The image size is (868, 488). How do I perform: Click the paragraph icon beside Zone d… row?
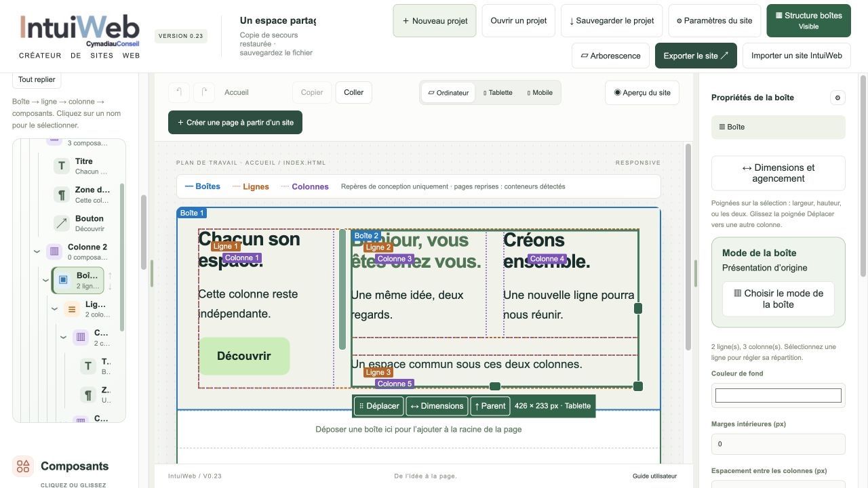tap(62, 195)
